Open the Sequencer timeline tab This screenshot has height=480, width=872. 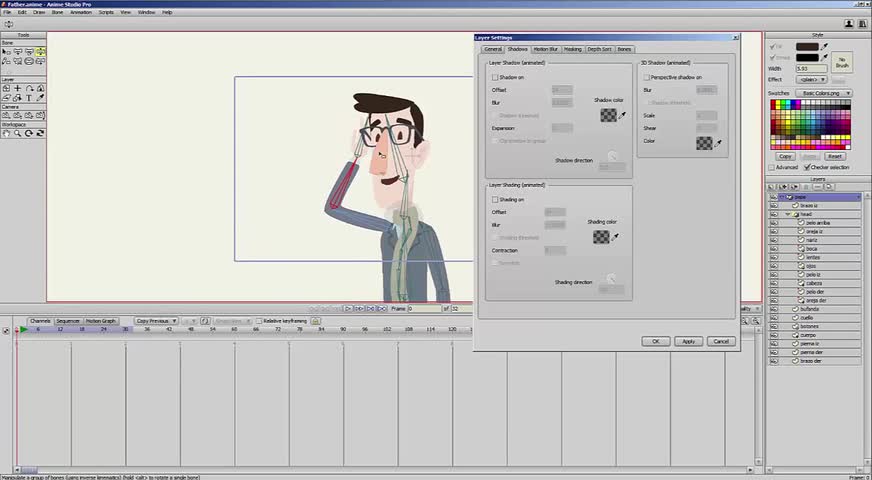click(68, 321)
